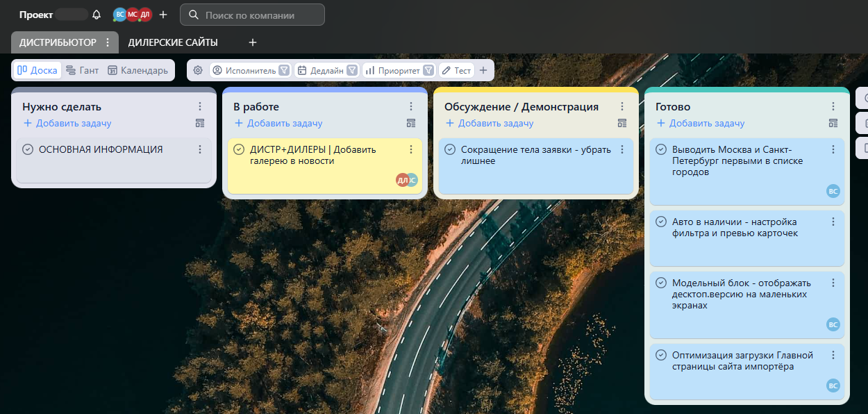Viewport: 868px width, 414px height.
Task: Toggle completion of Сокращение тела заявки task
Action: pos(450,149)
